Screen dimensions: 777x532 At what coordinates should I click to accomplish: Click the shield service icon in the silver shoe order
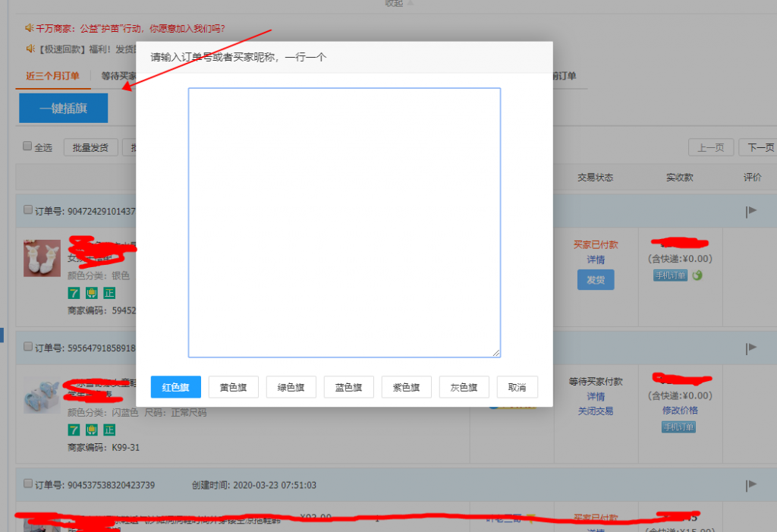[92, 294]
